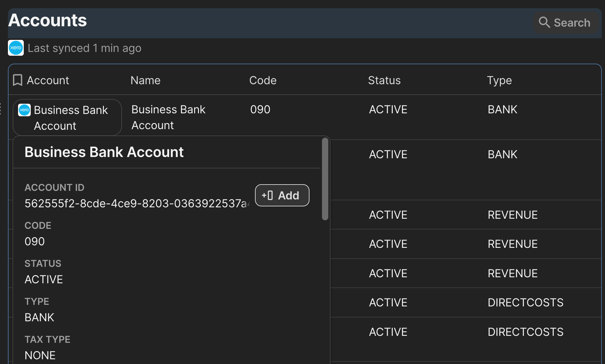This screenshot has height=364, width=605.
Task: Sort by the Code column header
Action: point(263,80)
